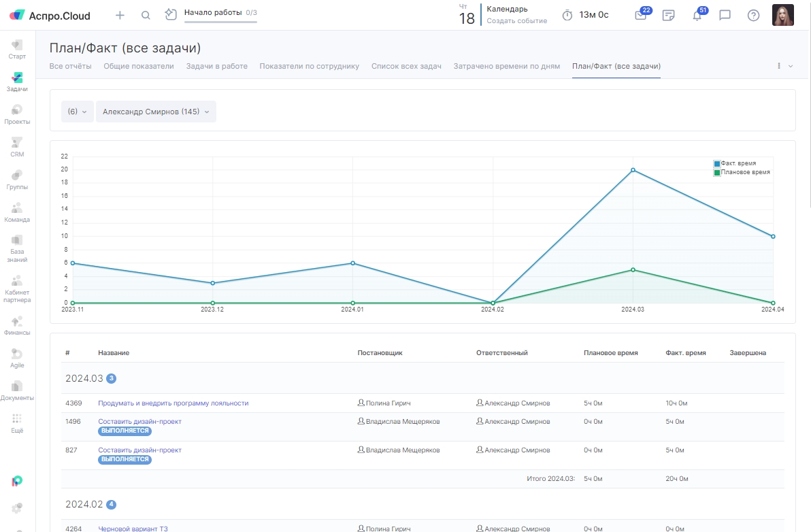
Task: Switch to Затрачено времени по дням tab
Action: [x=506, y=66]
